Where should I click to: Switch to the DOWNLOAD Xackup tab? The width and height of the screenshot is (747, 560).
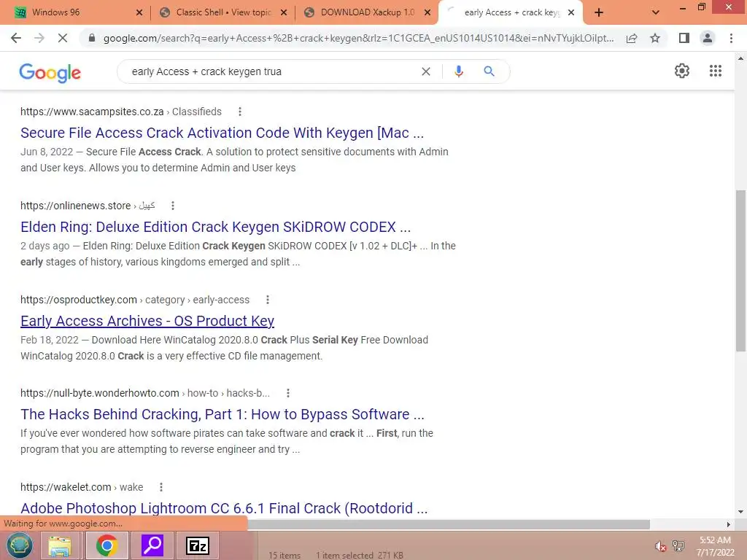367,12
